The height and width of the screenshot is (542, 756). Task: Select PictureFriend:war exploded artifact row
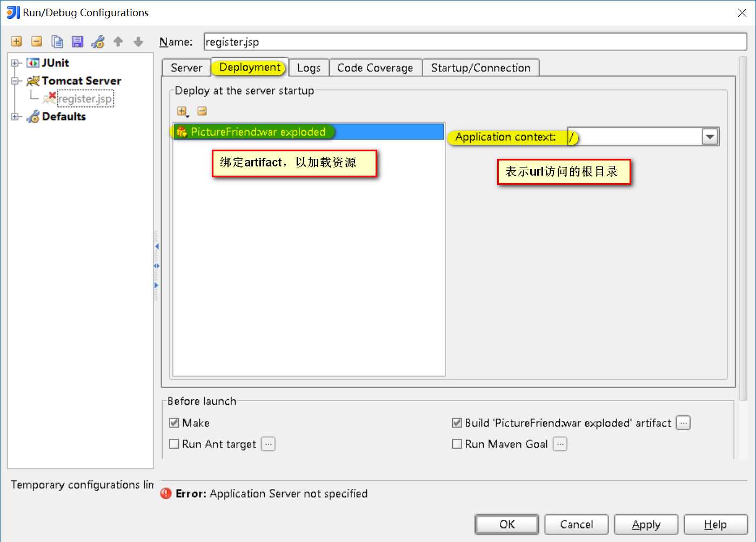309,132
